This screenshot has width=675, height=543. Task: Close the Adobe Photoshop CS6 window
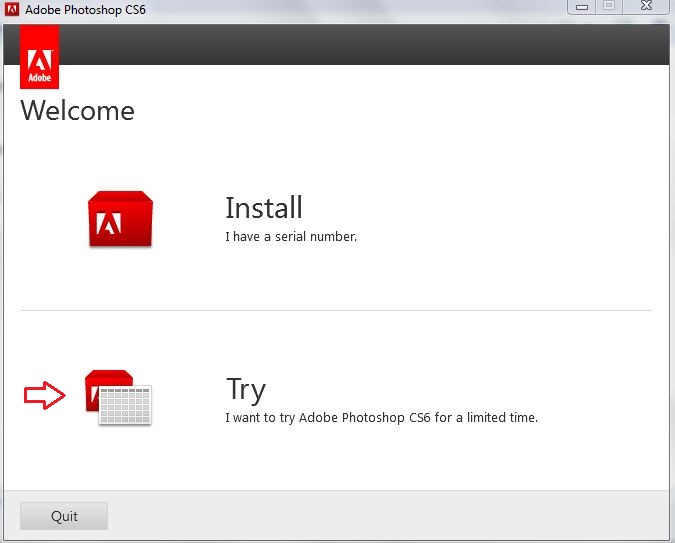(646, 6)
